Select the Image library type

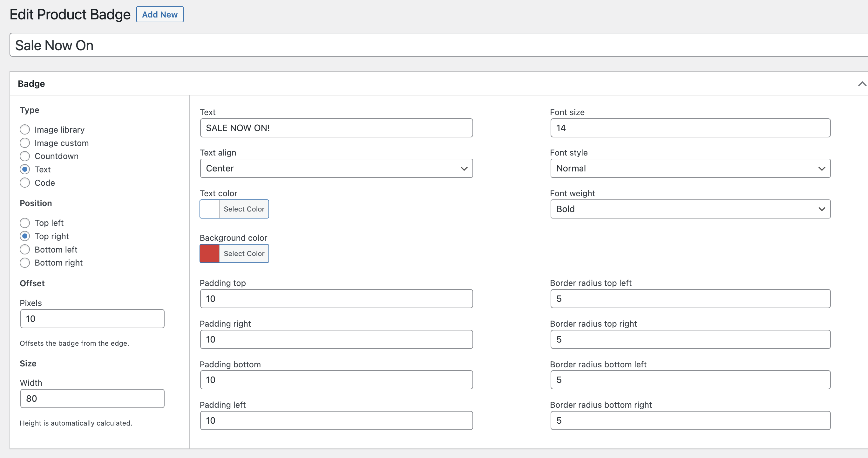(25, 129)
